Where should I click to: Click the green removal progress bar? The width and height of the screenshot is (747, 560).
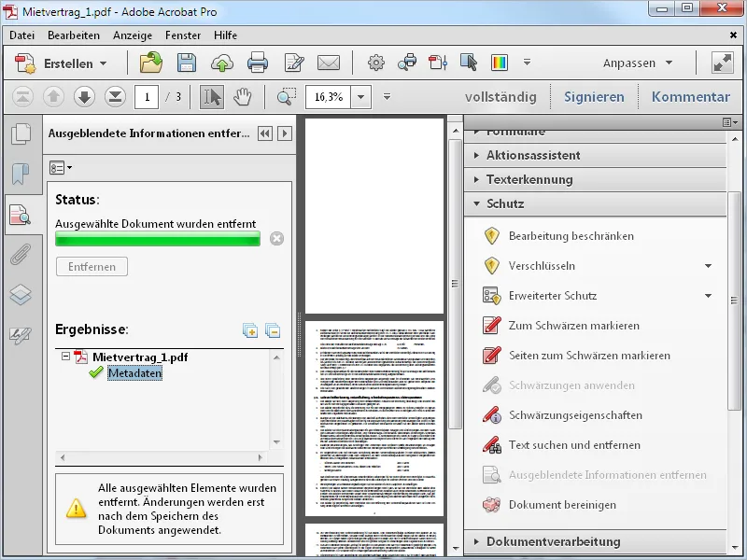[x=158, y=239]
